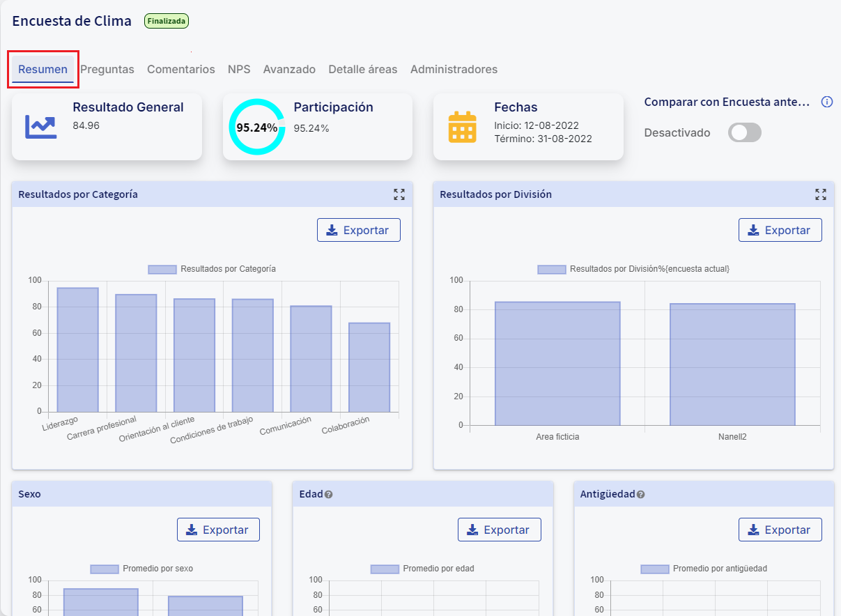Screen dimensions: 841x616
Task: Go to the Detalle áreas tab
Action: [x=362, y=70]
